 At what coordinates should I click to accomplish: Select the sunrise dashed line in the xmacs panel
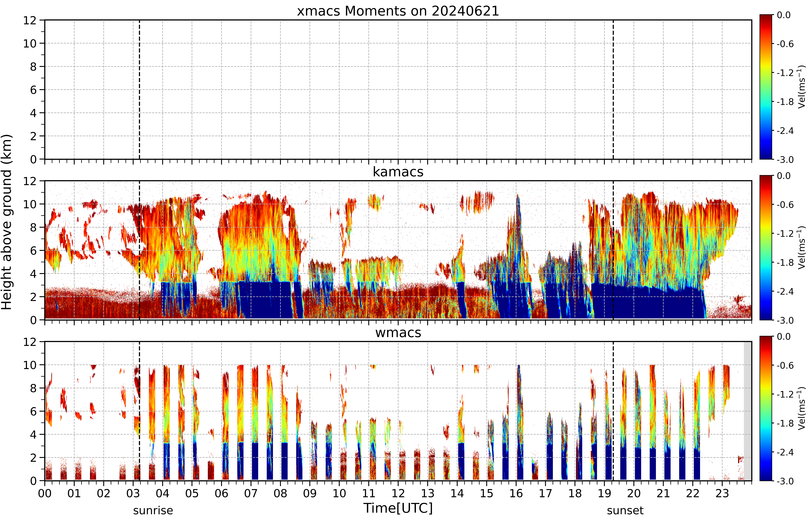click(140, 90)
